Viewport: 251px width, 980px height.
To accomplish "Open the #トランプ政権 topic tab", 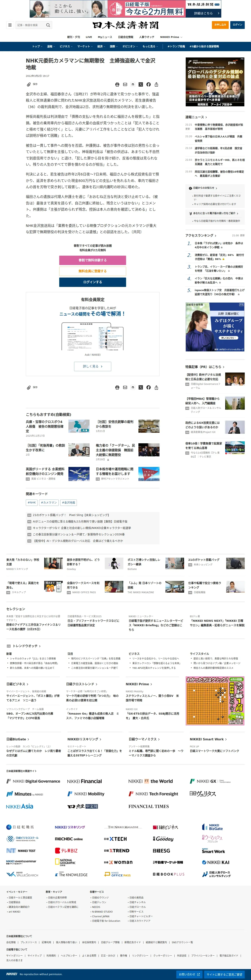I will (x=177, y=46).
